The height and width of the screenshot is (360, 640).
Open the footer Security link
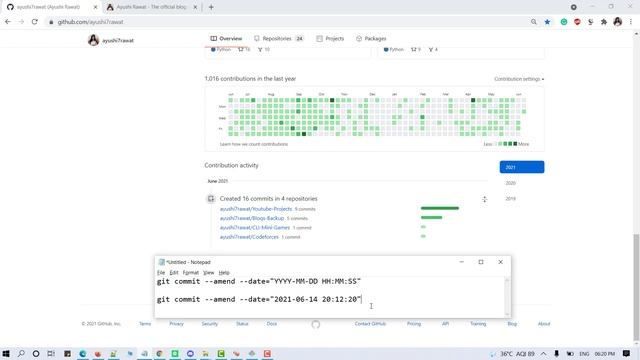[209, 324]
